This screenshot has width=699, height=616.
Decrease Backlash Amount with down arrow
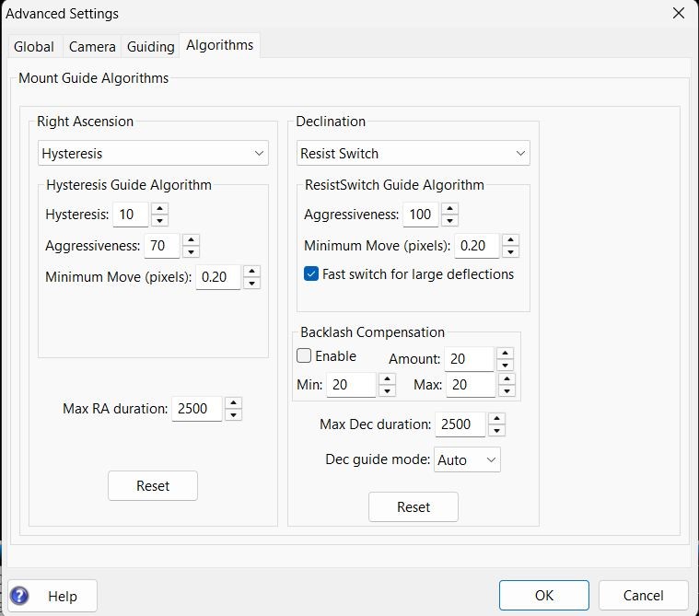[505, 365]
